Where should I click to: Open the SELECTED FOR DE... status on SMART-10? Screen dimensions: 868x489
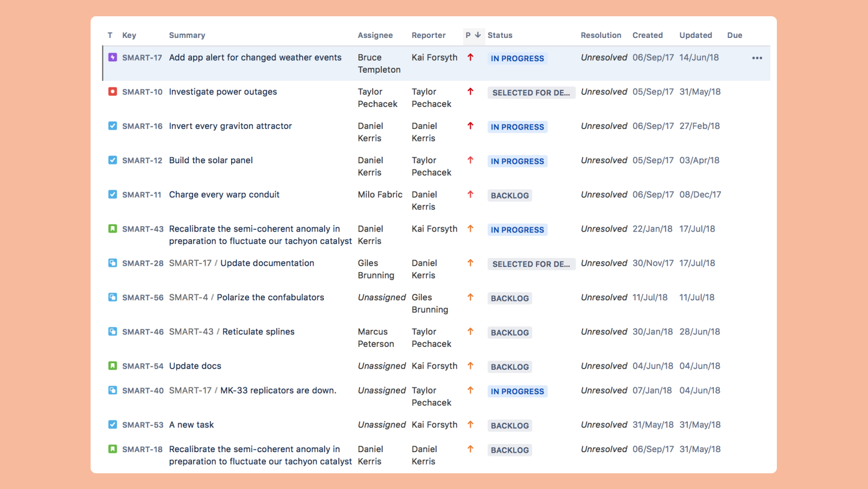531,92
